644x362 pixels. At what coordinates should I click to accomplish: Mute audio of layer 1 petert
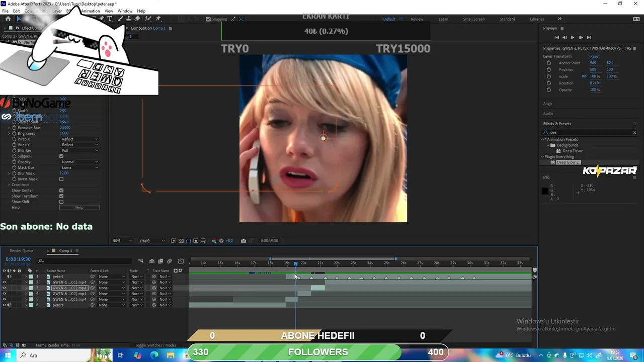coord(9,277)
